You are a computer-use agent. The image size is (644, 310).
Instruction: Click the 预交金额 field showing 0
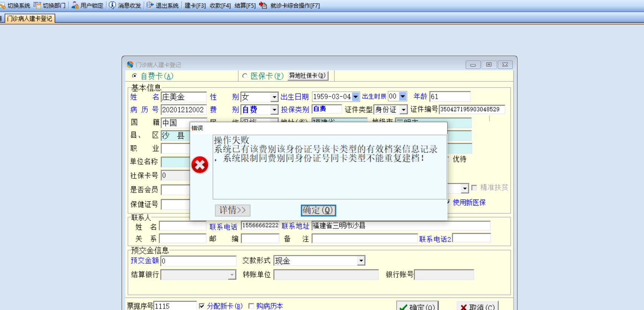pyautogui.click(x=199, y=261)
